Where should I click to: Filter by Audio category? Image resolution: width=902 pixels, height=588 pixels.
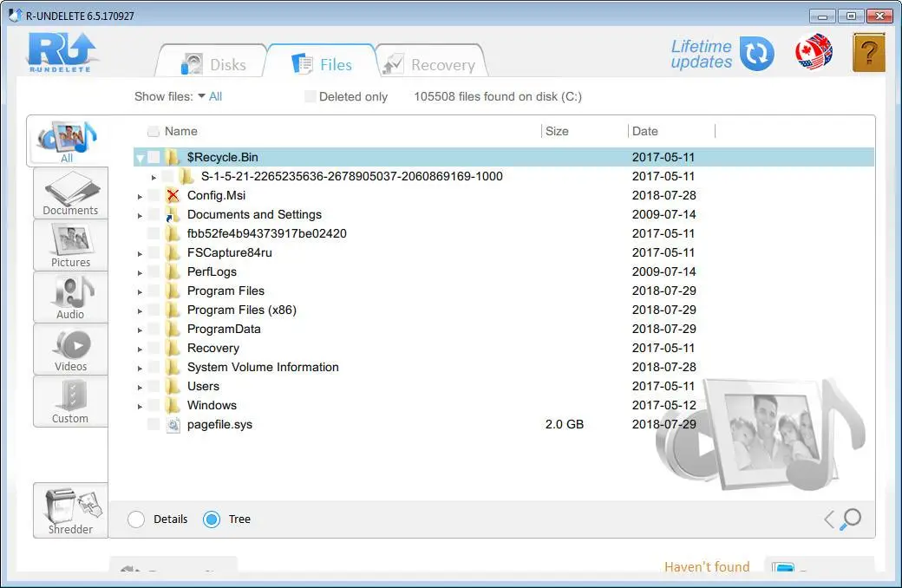(71, 297)
